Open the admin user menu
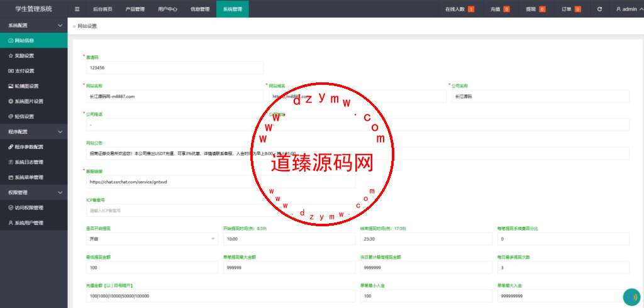644x308 pixels. click(x=630, y=9)
